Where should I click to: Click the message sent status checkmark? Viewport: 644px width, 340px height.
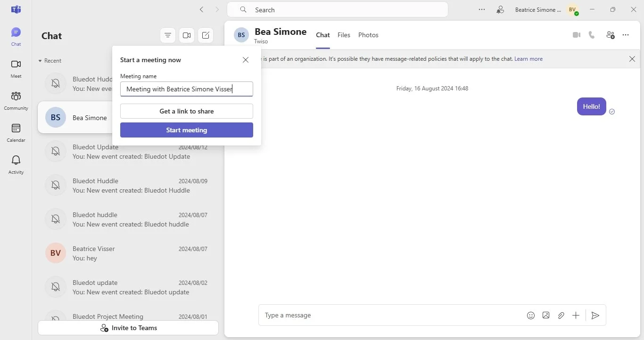pyautogui.click(x=612, y=112)
